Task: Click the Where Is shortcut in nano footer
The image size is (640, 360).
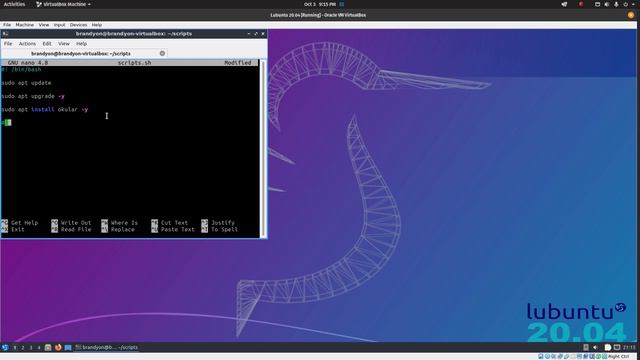Action: pos(120,223)
